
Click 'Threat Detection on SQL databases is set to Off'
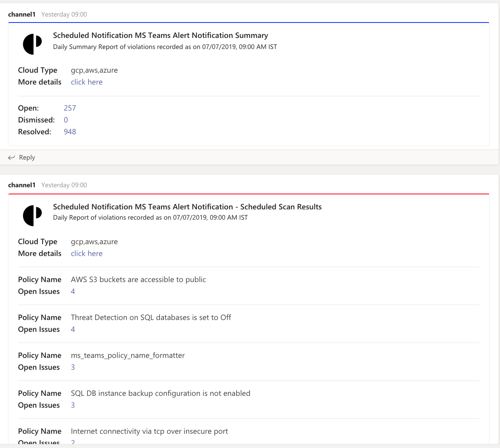click(x=151, y=317)
